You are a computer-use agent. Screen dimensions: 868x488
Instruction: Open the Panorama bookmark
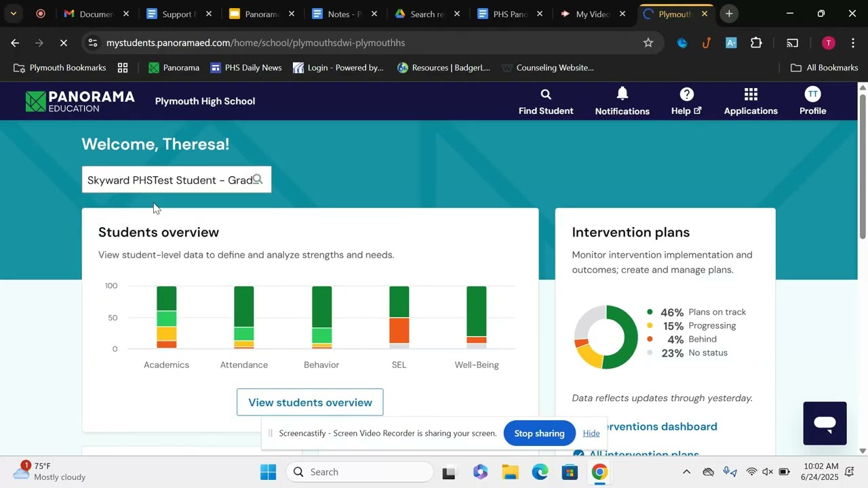(174, 68)
